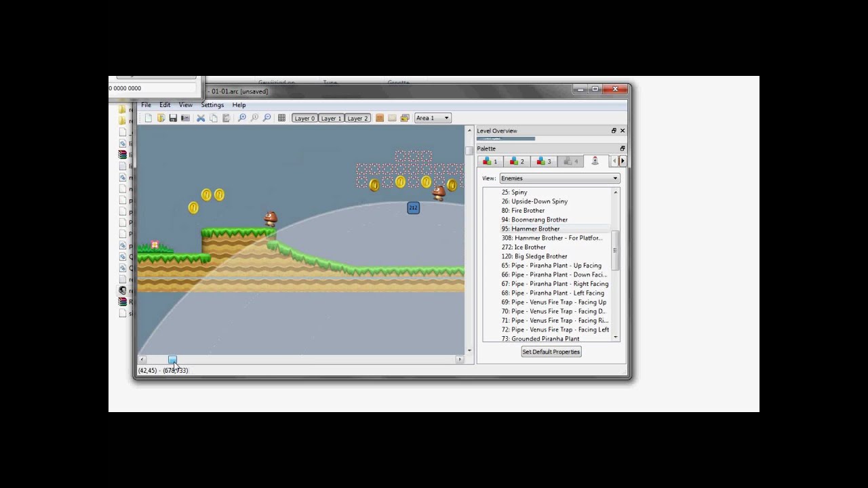Float the Level Overview panel
Image resolution: width=868 pixels, height=488 pixels.
[x=614, y=131]
